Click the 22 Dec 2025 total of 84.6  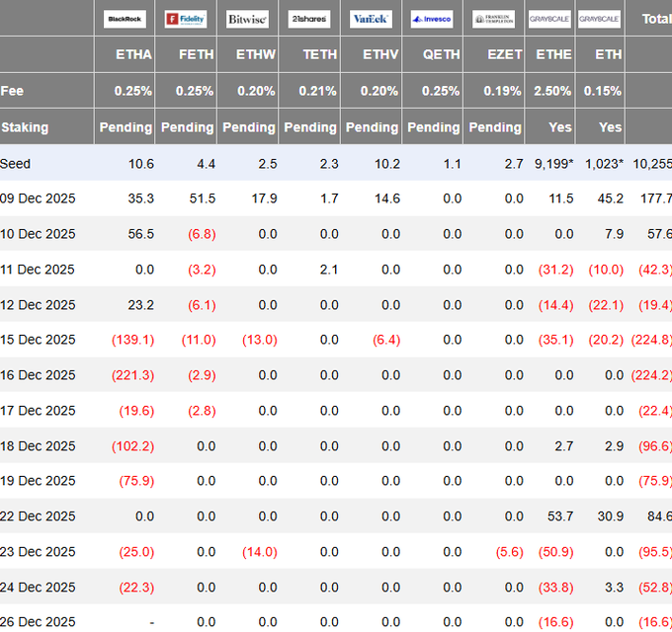pos(655,516)
